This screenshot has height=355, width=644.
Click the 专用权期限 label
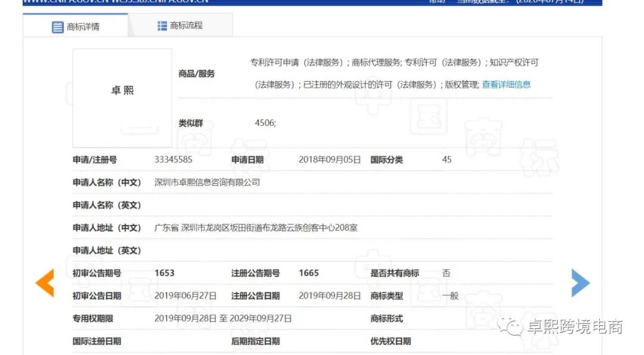click(93, 319)
